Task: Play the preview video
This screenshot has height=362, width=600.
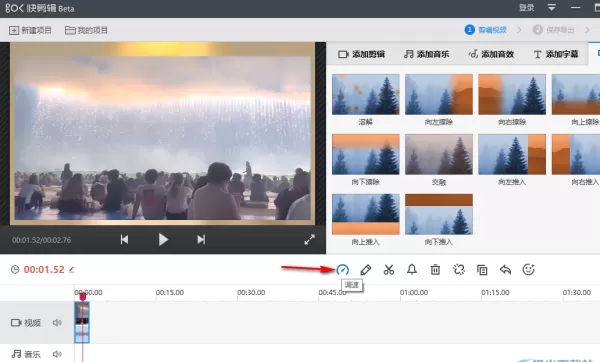Action: pos(163,240)
